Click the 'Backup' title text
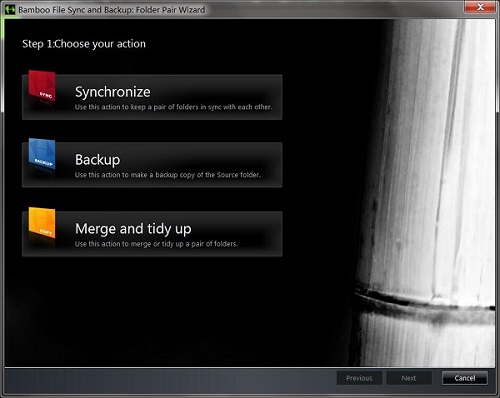The image size is (500, 398). [98, 160]
